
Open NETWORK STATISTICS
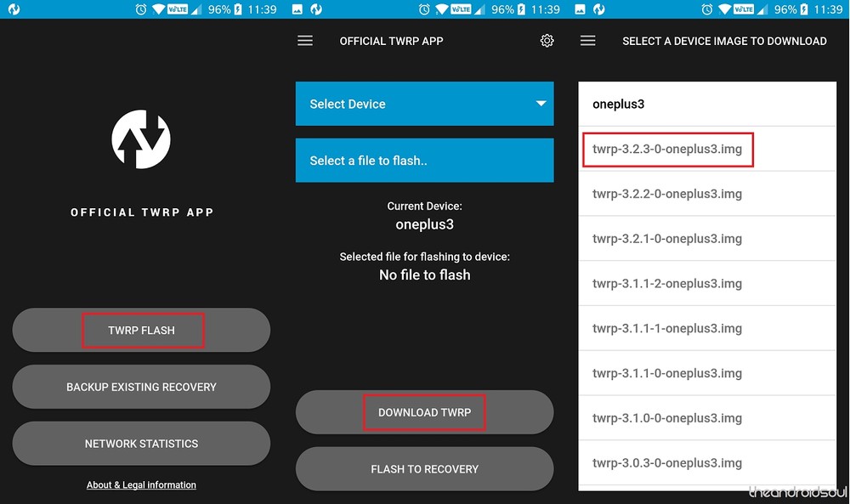[x=141, y=444]
